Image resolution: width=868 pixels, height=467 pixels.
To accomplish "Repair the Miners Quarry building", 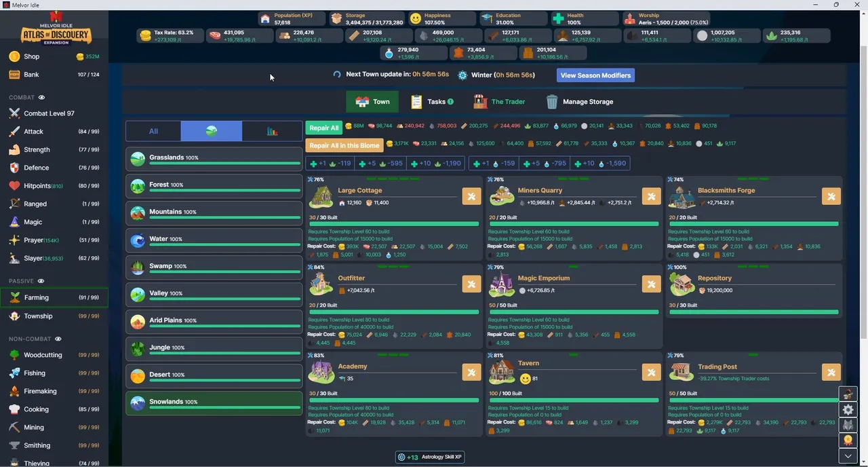I will coord(651,196).
